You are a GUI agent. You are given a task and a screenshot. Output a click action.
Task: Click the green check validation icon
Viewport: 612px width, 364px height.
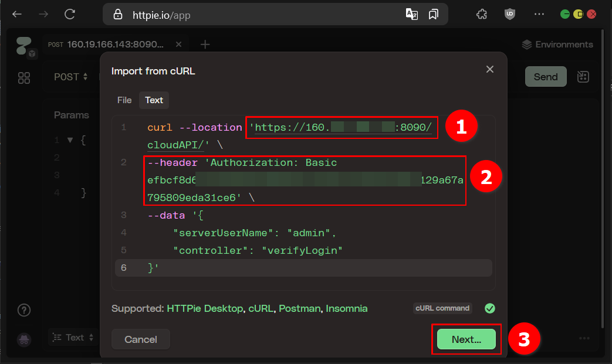[490, 308]
